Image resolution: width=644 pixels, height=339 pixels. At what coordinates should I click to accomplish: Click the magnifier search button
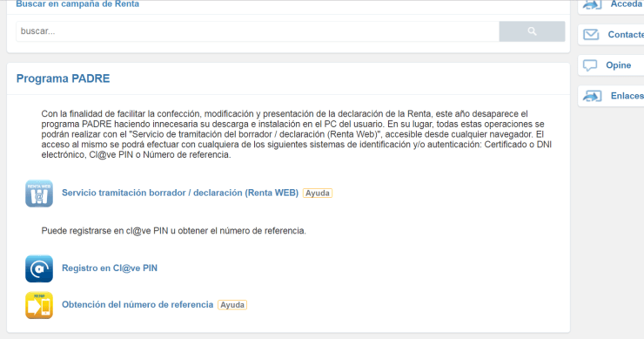pos(532,31)
